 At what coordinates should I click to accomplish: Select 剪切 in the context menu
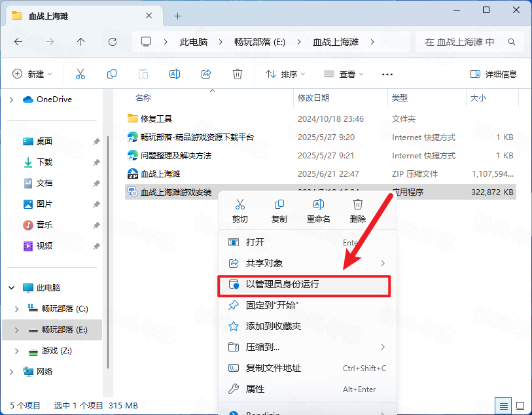(240, 210)
